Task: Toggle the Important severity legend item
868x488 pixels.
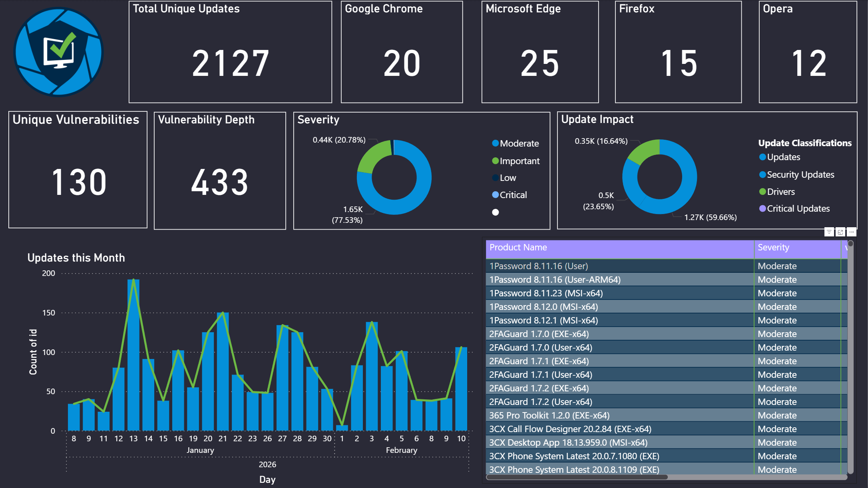Action: click(519, 161)
